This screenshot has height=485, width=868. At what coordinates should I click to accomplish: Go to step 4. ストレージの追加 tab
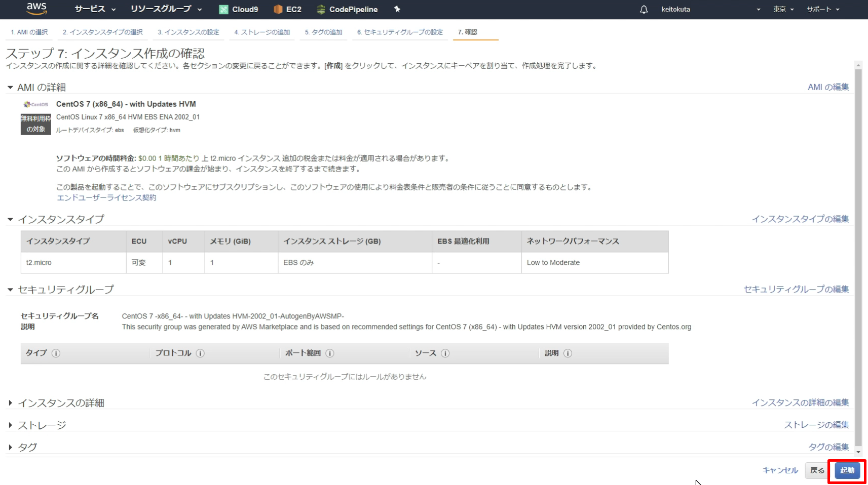[262, 32]
